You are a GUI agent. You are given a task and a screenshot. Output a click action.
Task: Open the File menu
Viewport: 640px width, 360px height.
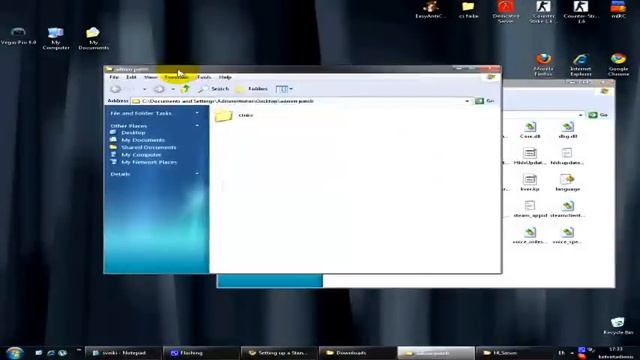(114, 77)
